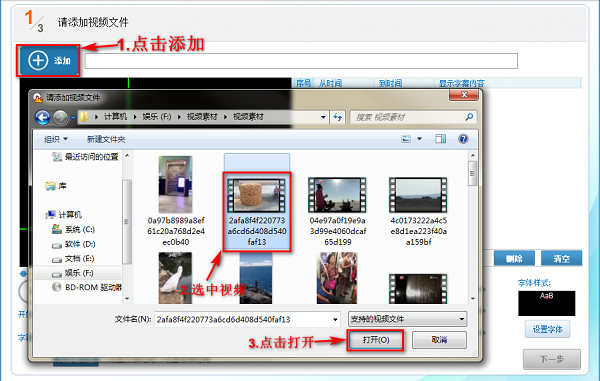Click 显示字幕内容 column header
The height and width of the screenshot is (381, 600).
coord(461,83)
